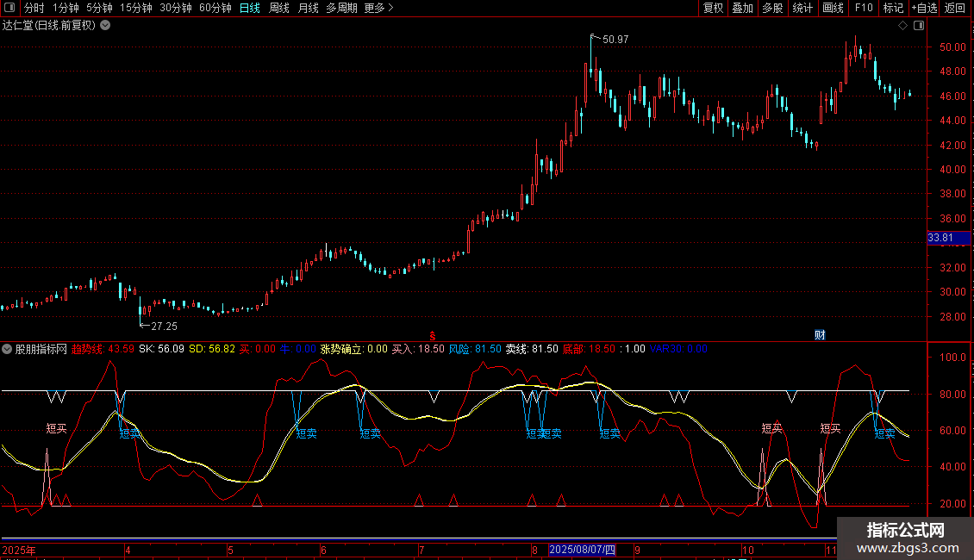Click the 买入: 18.50 indicator value
This screenshot has width=974, height=560.
418,349
